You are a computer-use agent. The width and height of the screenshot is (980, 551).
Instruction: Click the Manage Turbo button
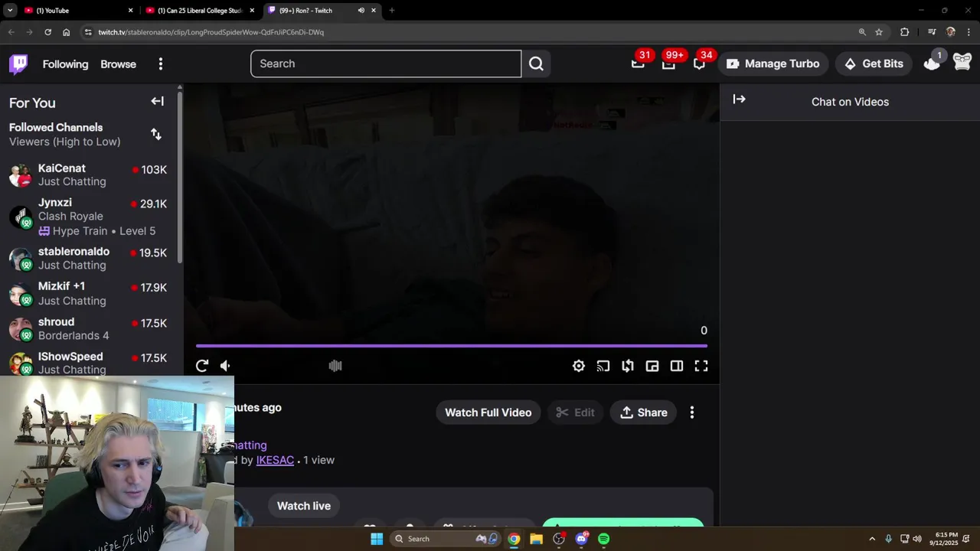point(773,64)
